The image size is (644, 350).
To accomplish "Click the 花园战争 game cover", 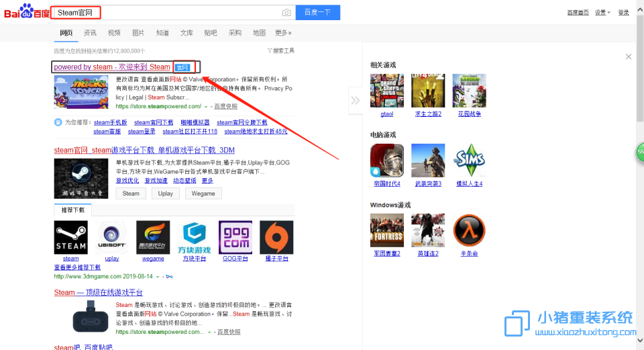I will (469, 91).
